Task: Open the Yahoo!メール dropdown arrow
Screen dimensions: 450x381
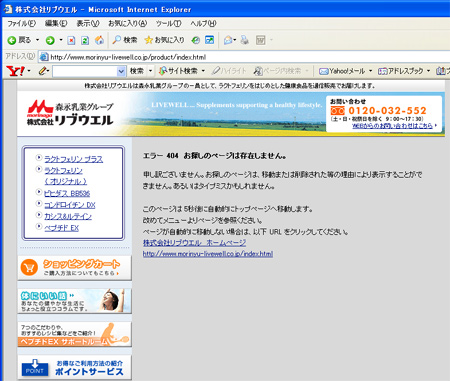Action: pos(370,71)
